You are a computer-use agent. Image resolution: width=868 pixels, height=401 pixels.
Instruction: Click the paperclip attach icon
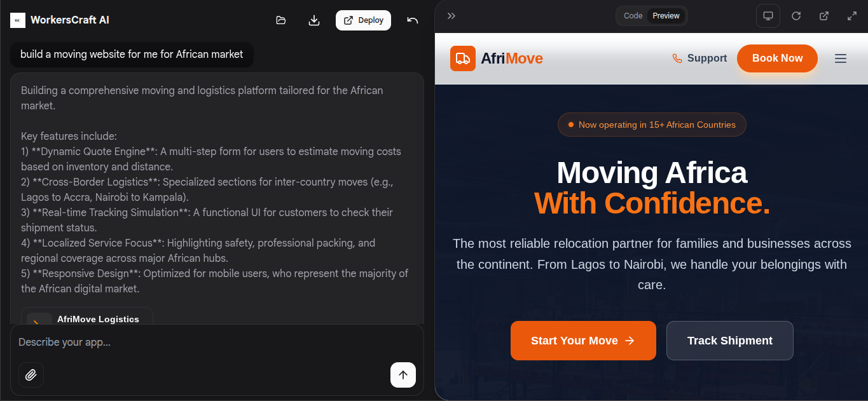[31, 375]
